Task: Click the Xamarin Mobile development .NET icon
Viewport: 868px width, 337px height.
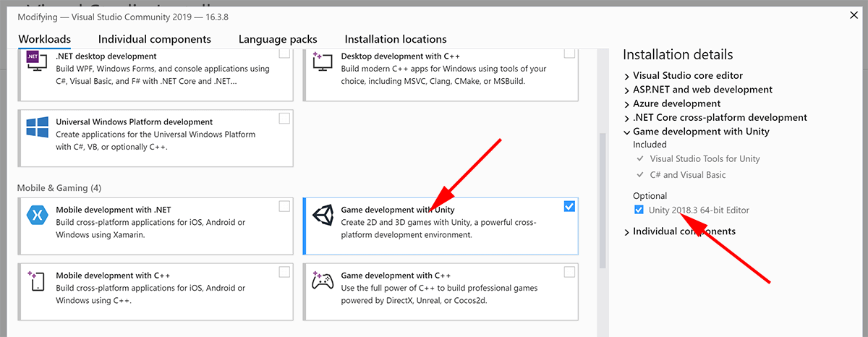Action: click(37, 214)
